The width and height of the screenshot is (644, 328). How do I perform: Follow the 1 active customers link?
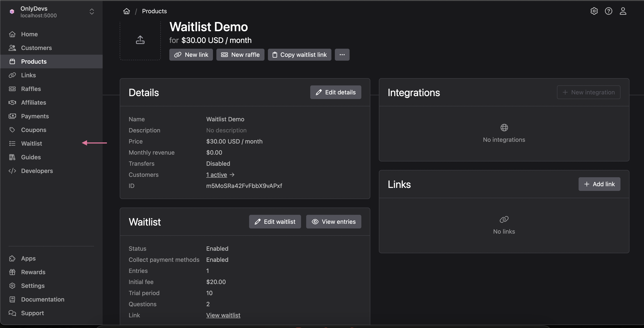(x=217, y=175)
